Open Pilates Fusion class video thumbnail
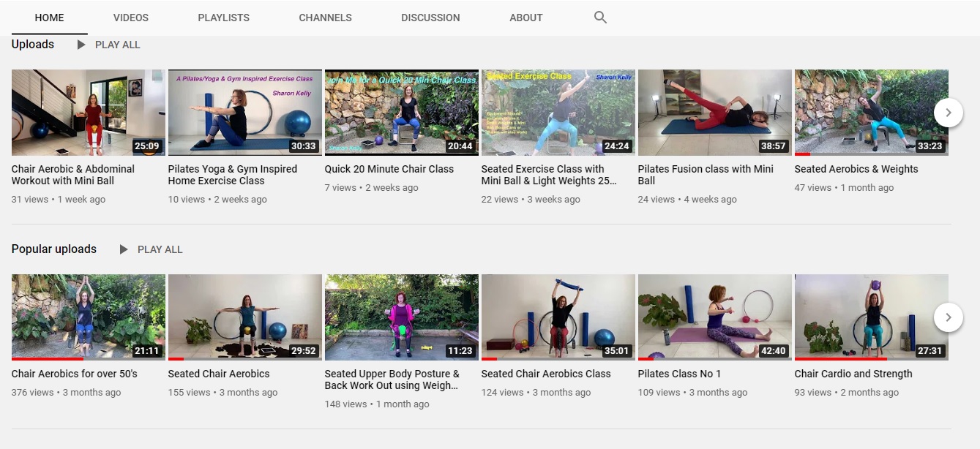This screenshot has height=449, width=980. [x=714, y=113]
